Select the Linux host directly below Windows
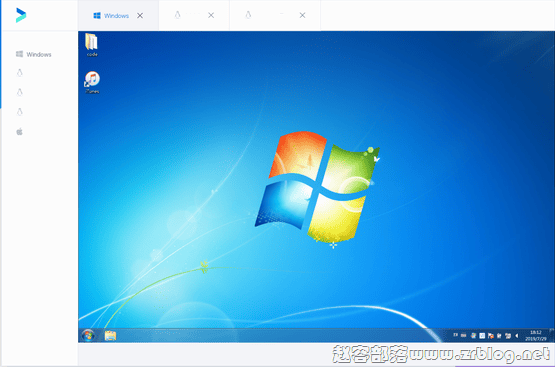The width and height of the screenshot is (555, 367). [20, 73]
